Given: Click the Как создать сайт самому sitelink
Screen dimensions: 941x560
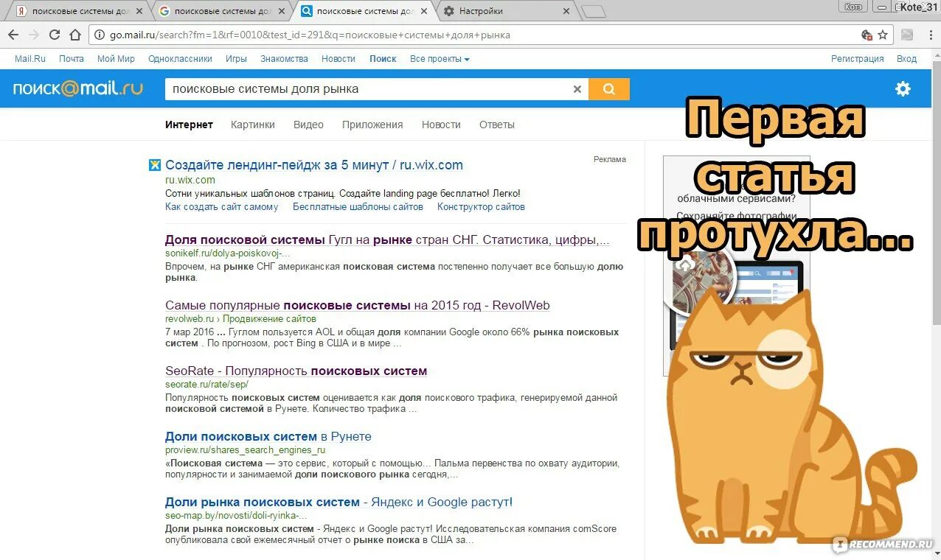Looking at the screenshot, I should coord(222,207).
